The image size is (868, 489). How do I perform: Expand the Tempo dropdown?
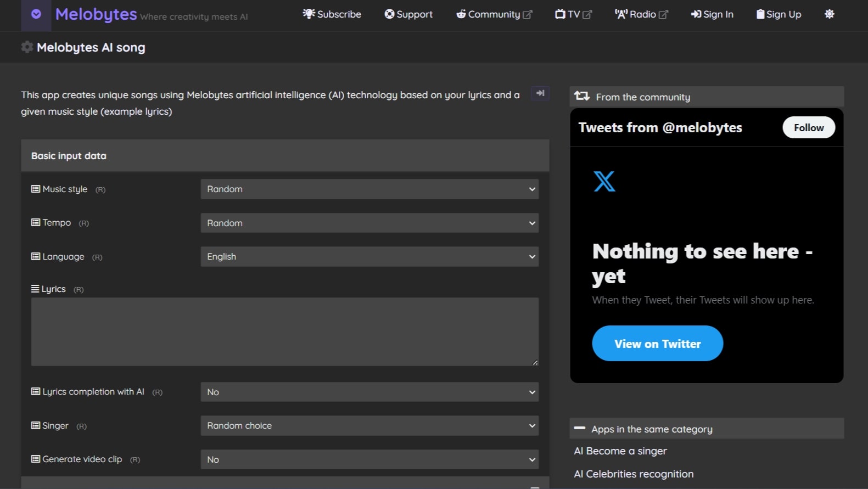click(369, 223)
